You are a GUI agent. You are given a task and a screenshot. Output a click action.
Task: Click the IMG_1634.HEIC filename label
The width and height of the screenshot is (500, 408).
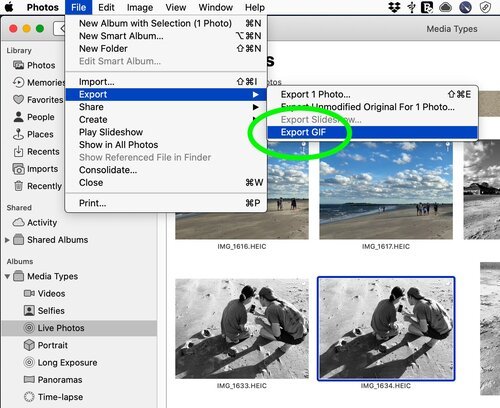pyautogui.click(x=386, y=386)
